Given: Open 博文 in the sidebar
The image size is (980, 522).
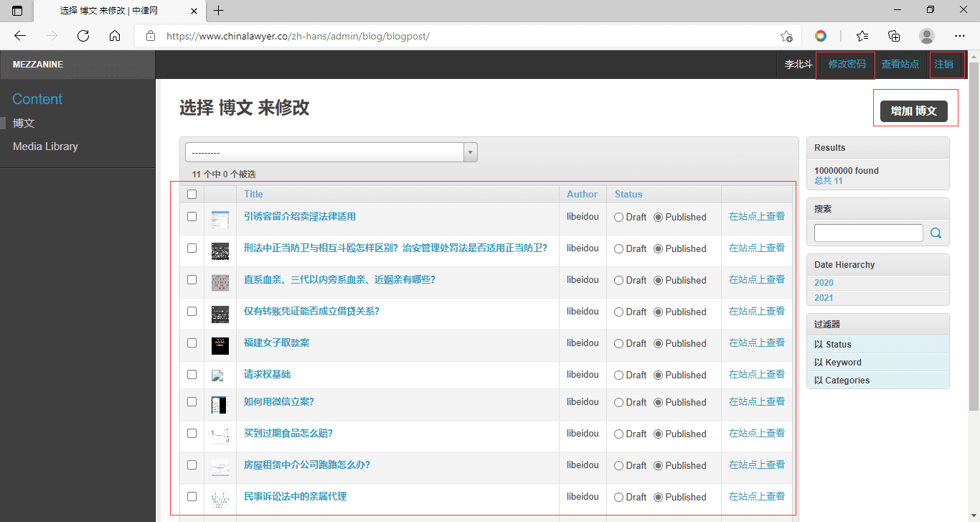Looking at the screenshot, I should (x=24, y=123).
